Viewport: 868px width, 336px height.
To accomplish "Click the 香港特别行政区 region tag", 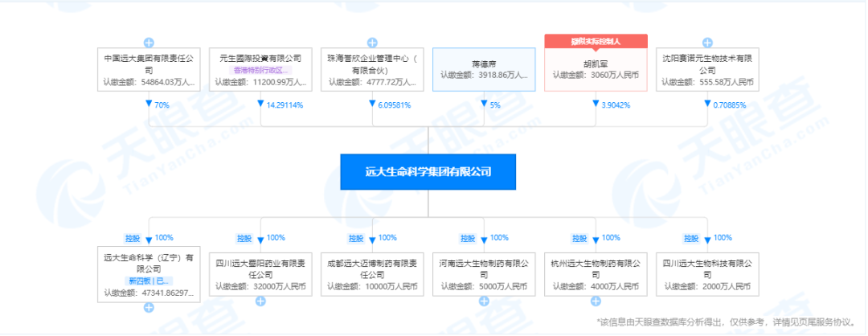I will [x=260, y=70].
